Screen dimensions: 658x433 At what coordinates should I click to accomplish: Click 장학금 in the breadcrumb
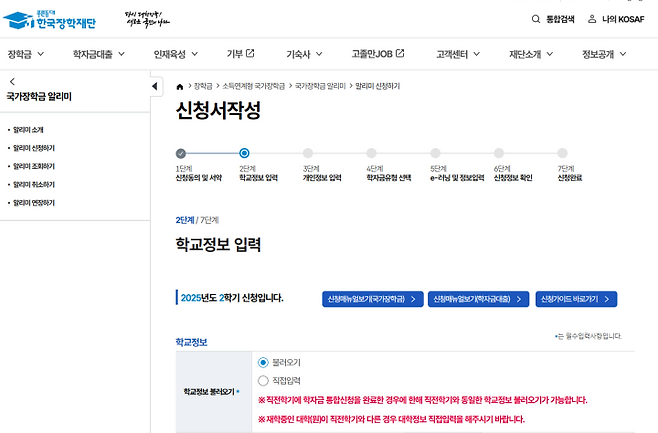203,86
